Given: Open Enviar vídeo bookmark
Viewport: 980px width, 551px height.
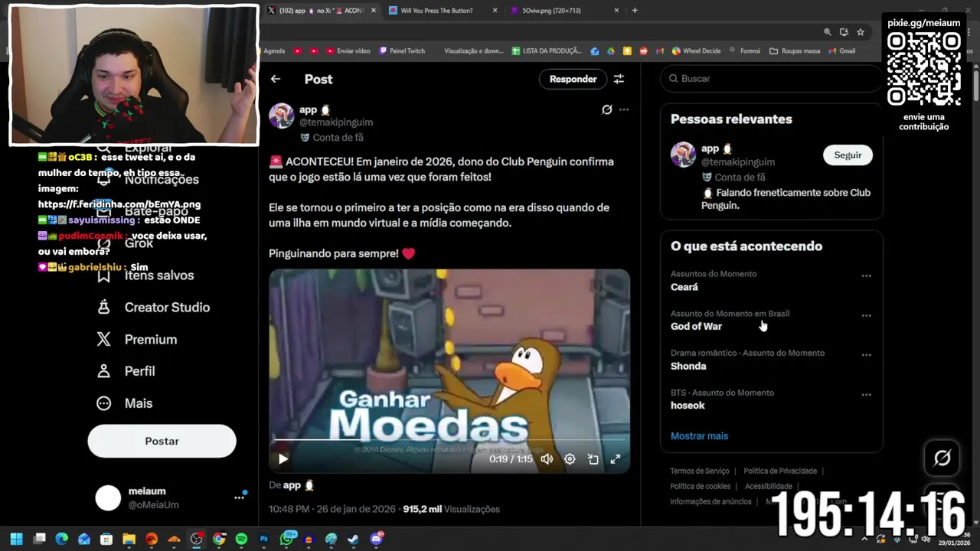Looking at the screenshot, I should point(348,51).
